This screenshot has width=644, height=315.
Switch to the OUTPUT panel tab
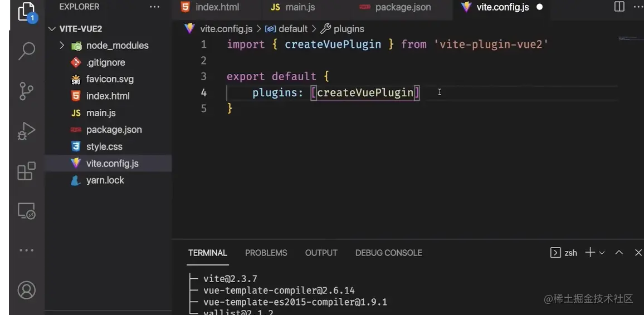[x=321, y=253]
